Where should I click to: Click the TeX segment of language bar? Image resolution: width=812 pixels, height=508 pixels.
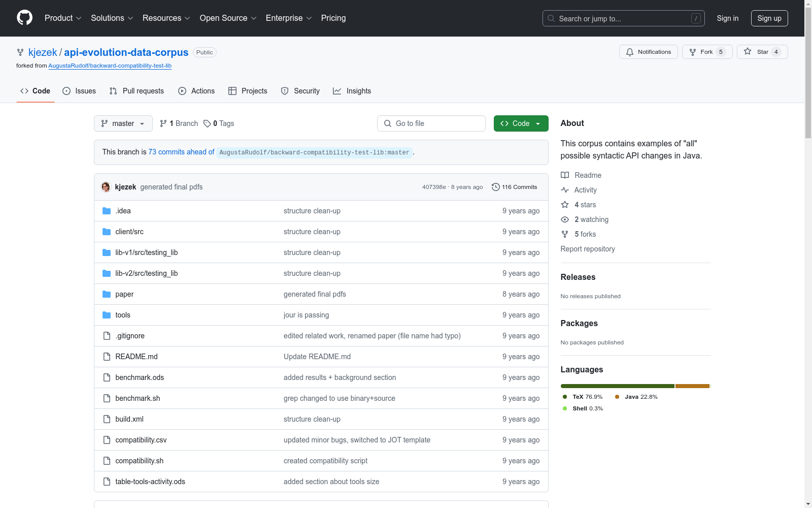(618, 386)
